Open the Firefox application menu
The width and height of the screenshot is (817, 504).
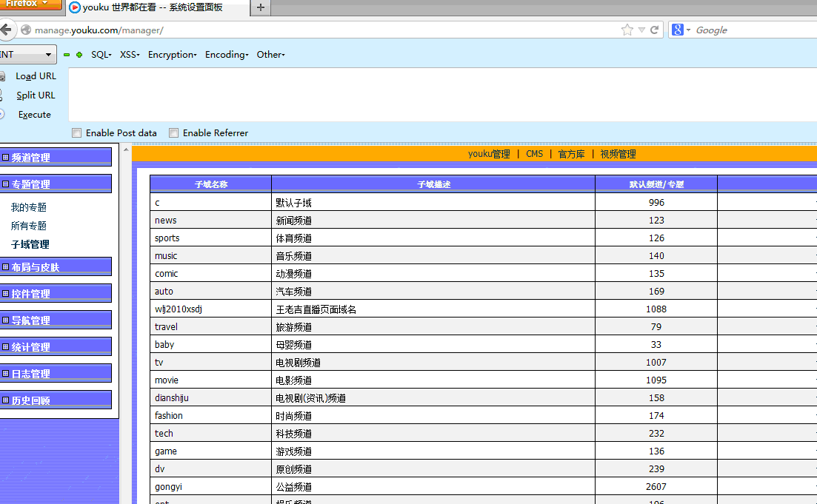tap(30, 4)
